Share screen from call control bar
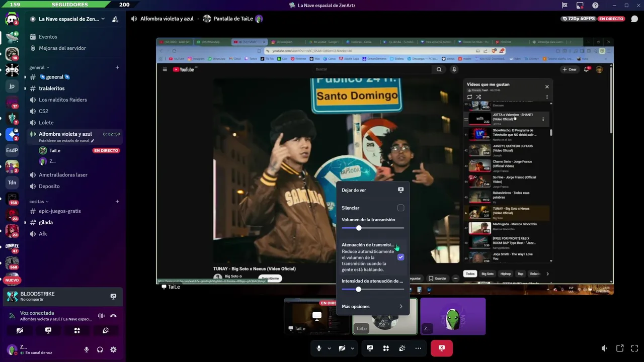The width and height of the screenshot is (644, 362). coord(370,348)
